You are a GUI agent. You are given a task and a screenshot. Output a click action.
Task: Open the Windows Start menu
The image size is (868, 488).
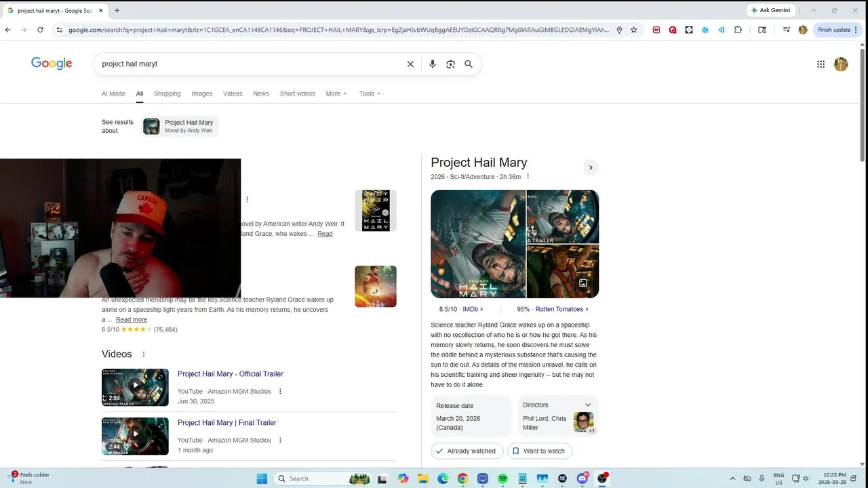click(x=262, y=479)
